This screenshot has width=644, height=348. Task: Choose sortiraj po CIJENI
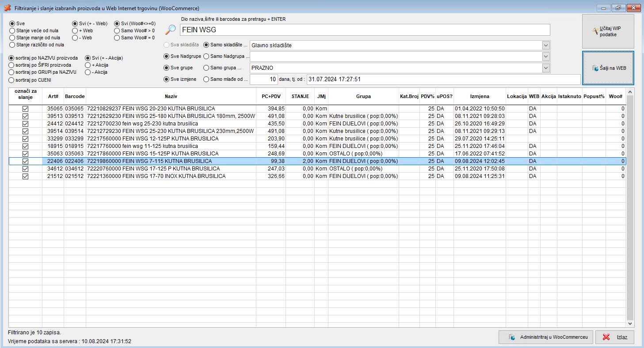tap(12, 80)
